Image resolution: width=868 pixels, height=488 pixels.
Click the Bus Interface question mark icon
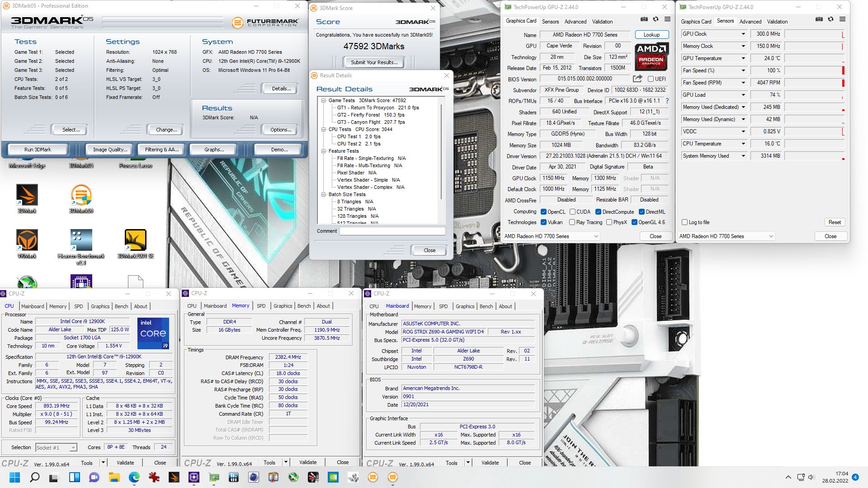click(x=667, y=101)
